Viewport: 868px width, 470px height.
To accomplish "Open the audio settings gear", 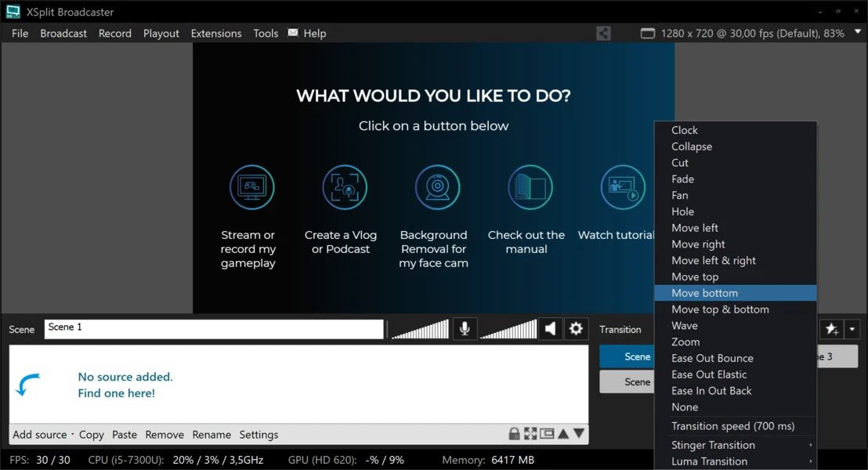I will point(576,328).
